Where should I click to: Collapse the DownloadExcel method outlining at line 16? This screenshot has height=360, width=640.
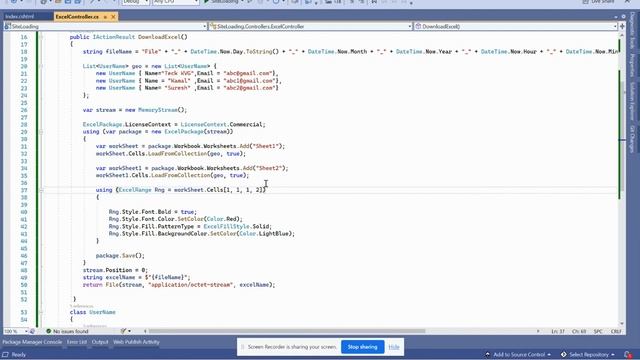(41, 37)
